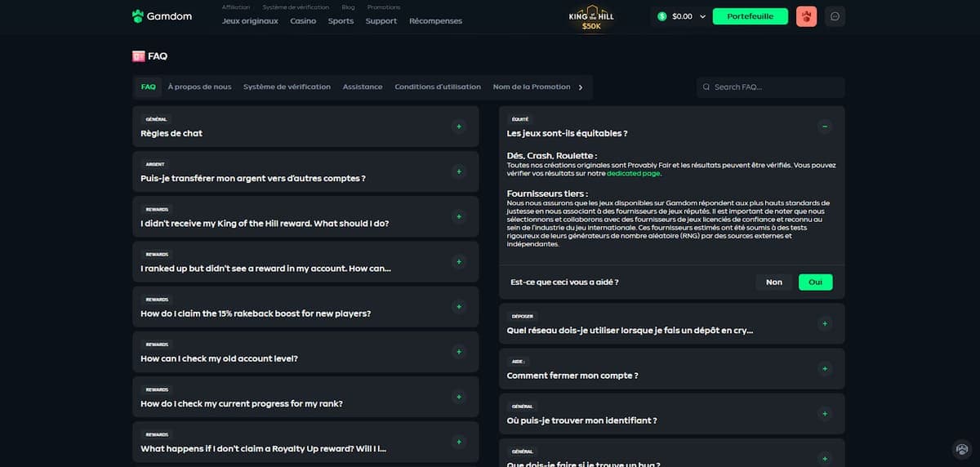Click the $0.00 balance amount

click(682, 16)
